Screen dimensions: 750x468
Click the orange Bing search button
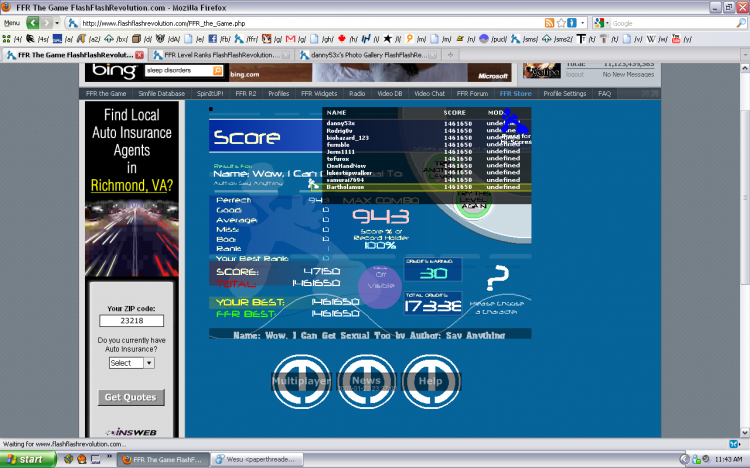(218, 71)
